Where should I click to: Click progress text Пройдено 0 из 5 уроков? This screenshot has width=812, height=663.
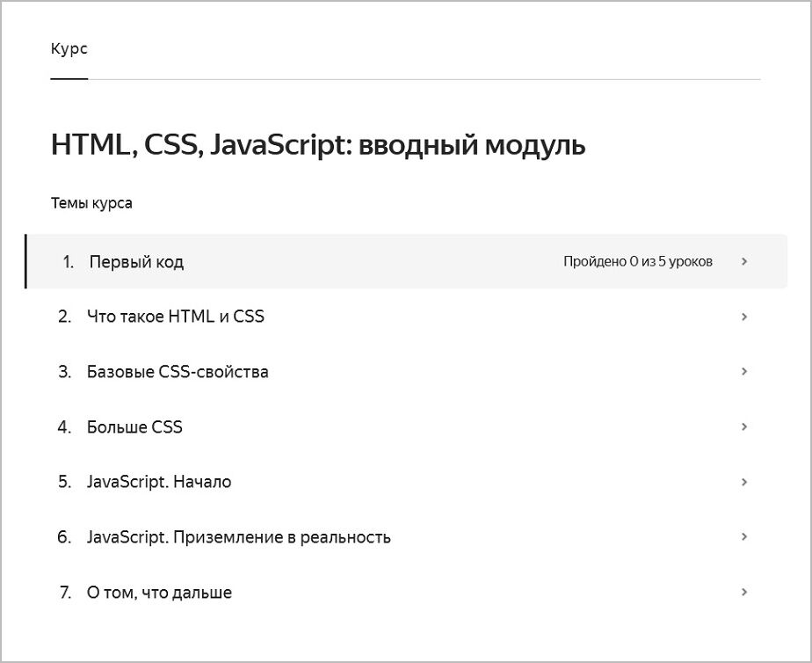[x=637, y=262]
